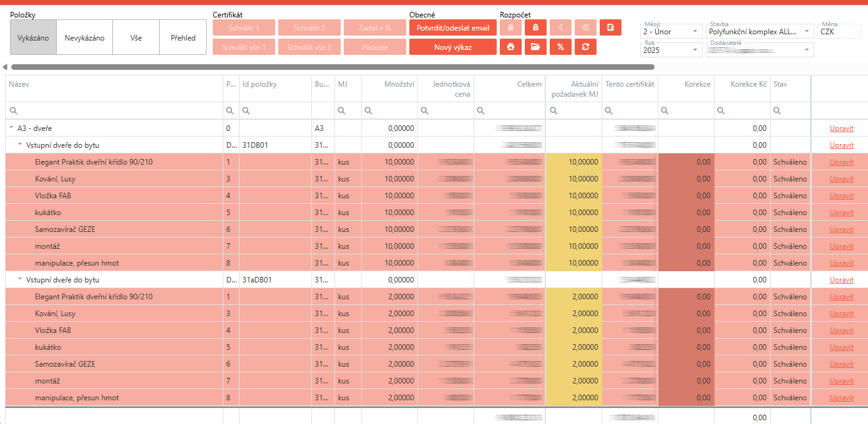This screenshot has width=868, height=424.
Task: Open the folder icon button
Action: 535,47
